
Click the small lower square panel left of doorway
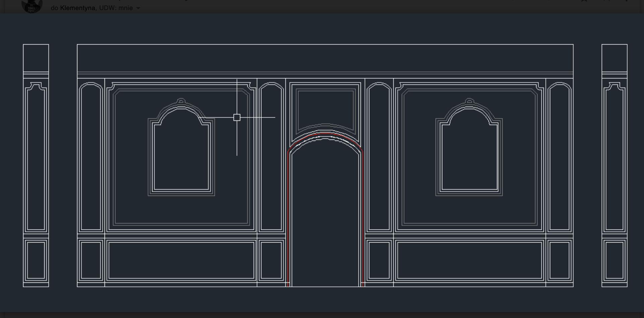[271, 260]
